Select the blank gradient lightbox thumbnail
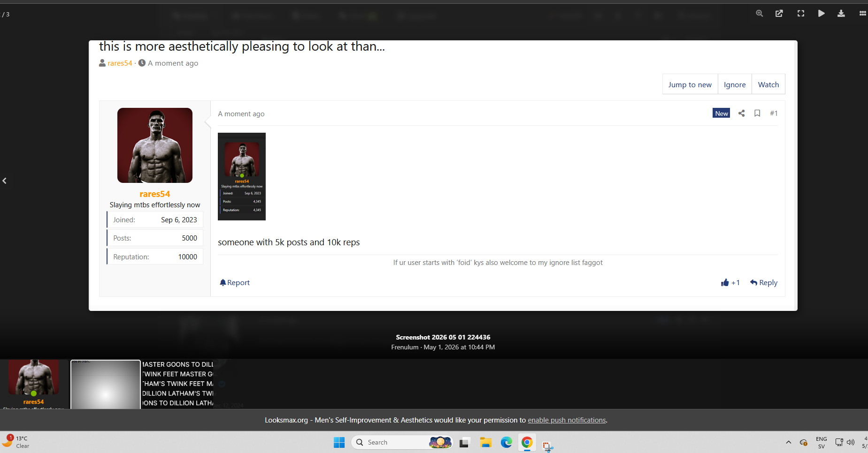Screen dimensions: 868x453 (x=106, y=385)
